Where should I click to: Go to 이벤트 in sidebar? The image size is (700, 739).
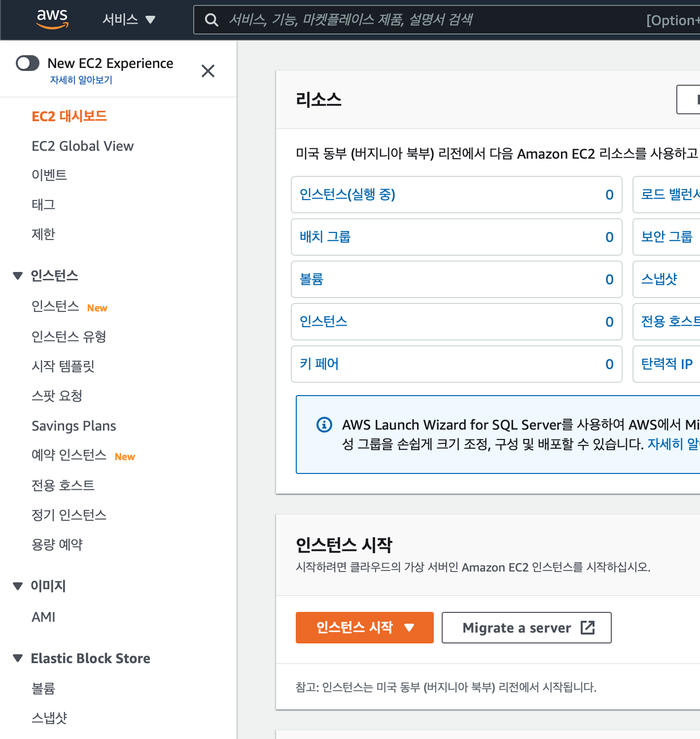click(x=49, y=175)
